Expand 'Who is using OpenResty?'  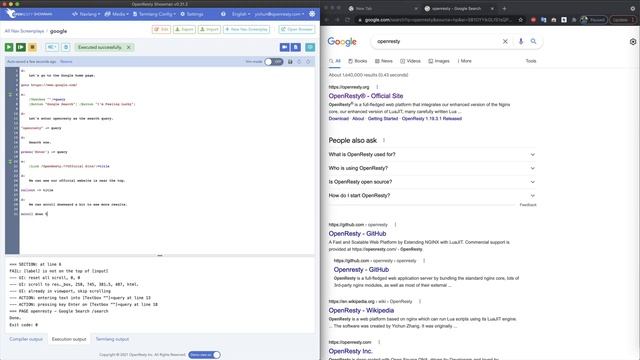[x=432, y=168]
